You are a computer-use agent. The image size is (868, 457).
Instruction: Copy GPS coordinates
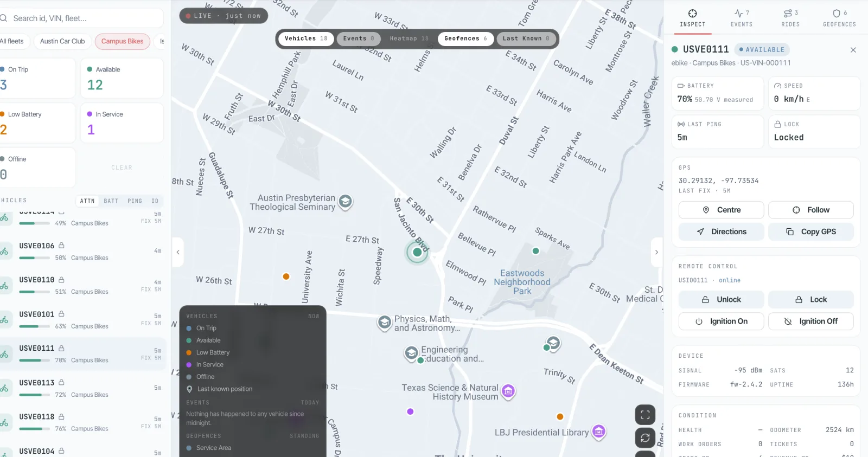[x=811, y=231]
